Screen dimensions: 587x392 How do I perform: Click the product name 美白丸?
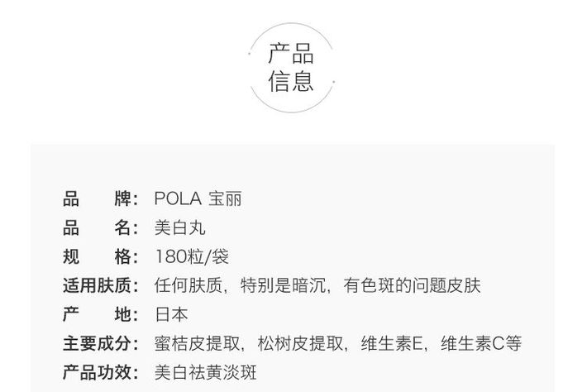point(180,227)
